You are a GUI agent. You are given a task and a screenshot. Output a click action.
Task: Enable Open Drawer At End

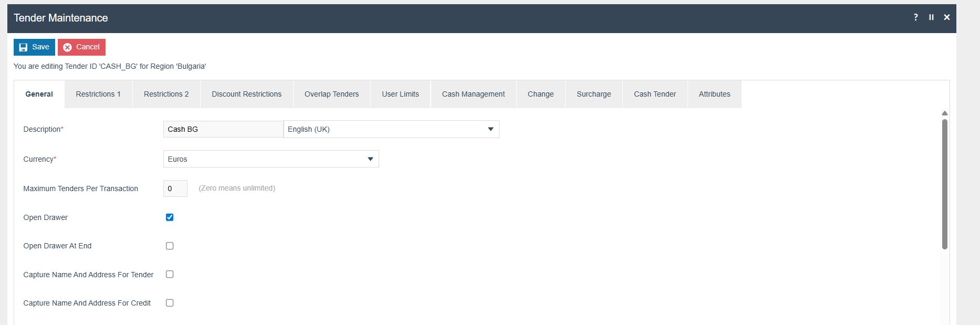click(x=170, y=246)
